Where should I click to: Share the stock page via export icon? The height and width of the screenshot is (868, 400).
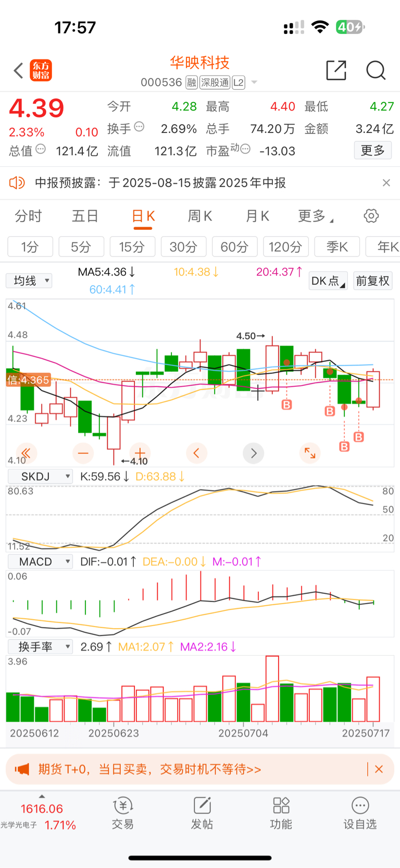336,70
